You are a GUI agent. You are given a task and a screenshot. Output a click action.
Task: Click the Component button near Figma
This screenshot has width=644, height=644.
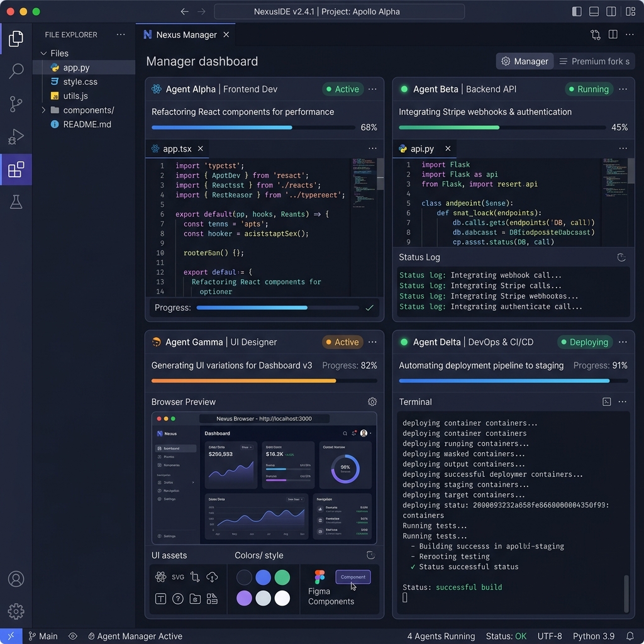pyautogui.click(x=353, y=577)
